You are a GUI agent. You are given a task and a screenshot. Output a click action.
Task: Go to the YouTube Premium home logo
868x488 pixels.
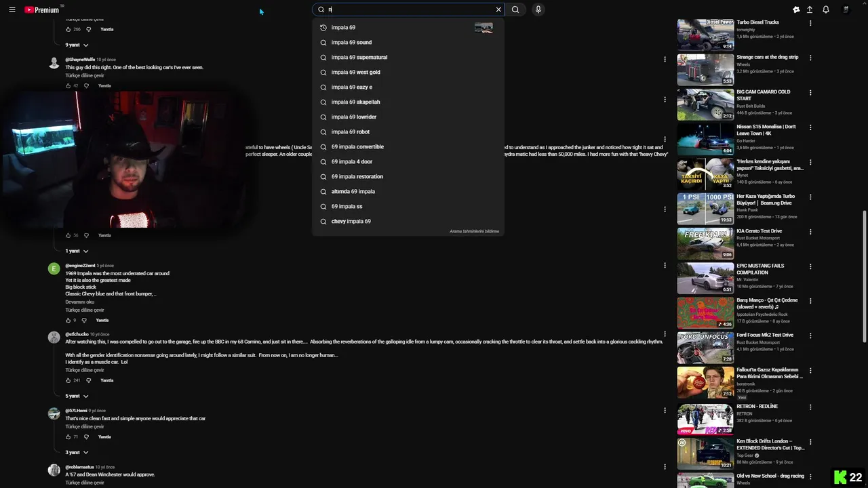tap(43, 9)
